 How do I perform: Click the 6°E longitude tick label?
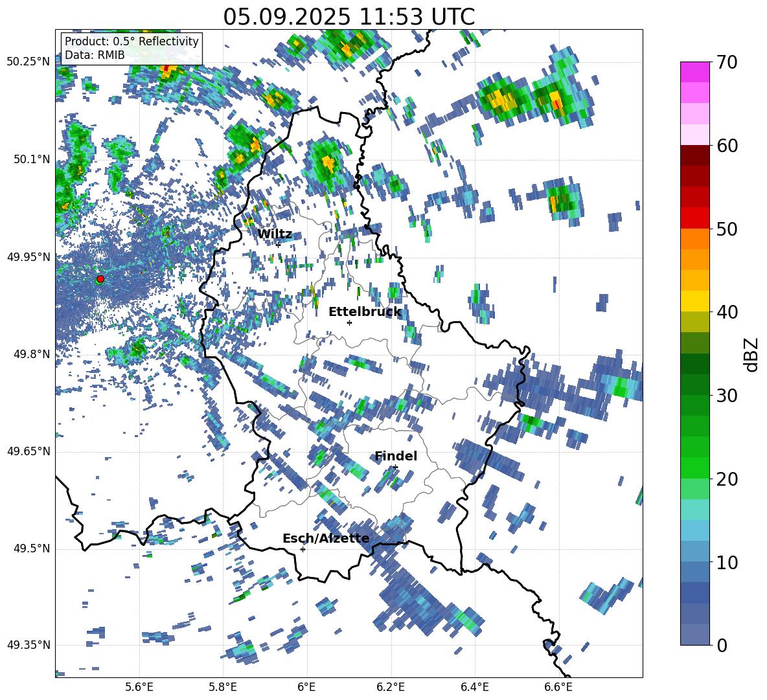306,687
